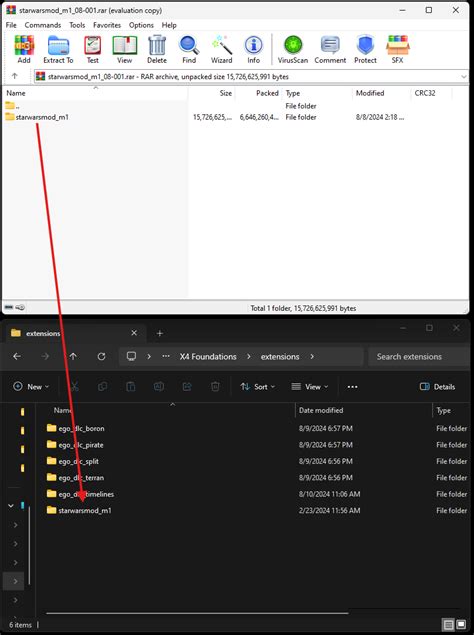Open the View toolbar icon in WinRAR
Viewport: 474px width, 635px height.
(124, 49)
